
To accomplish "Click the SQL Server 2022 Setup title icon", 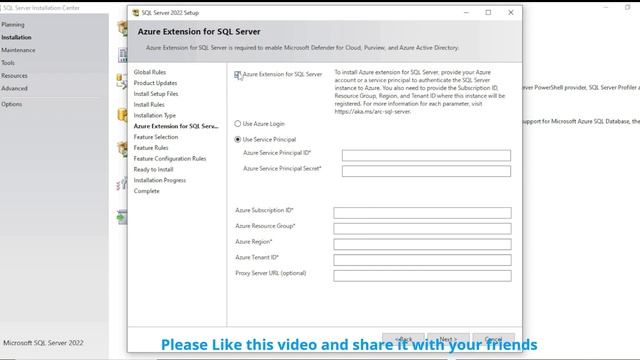I will 136,13.
